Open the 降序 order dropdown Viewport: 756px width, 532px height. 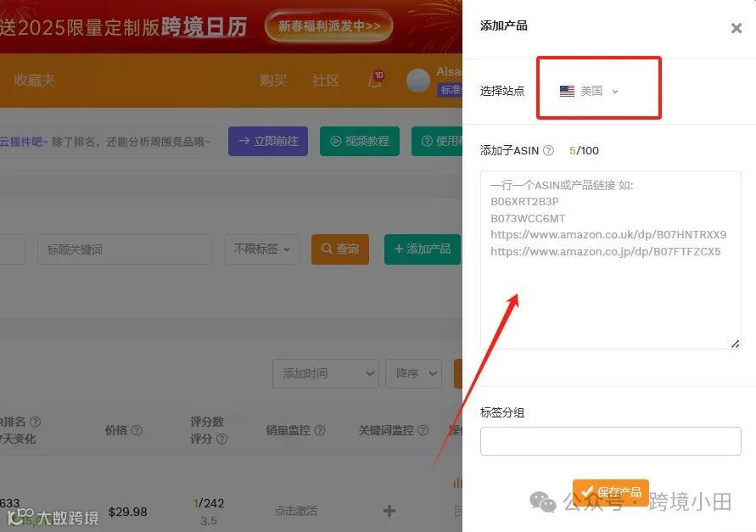[414, 374]
